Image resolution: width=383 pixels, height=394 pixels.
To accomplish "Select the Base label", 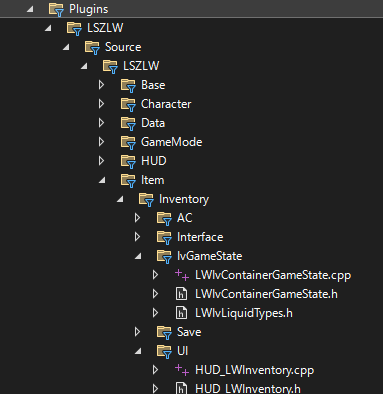I will click(153, 85).
